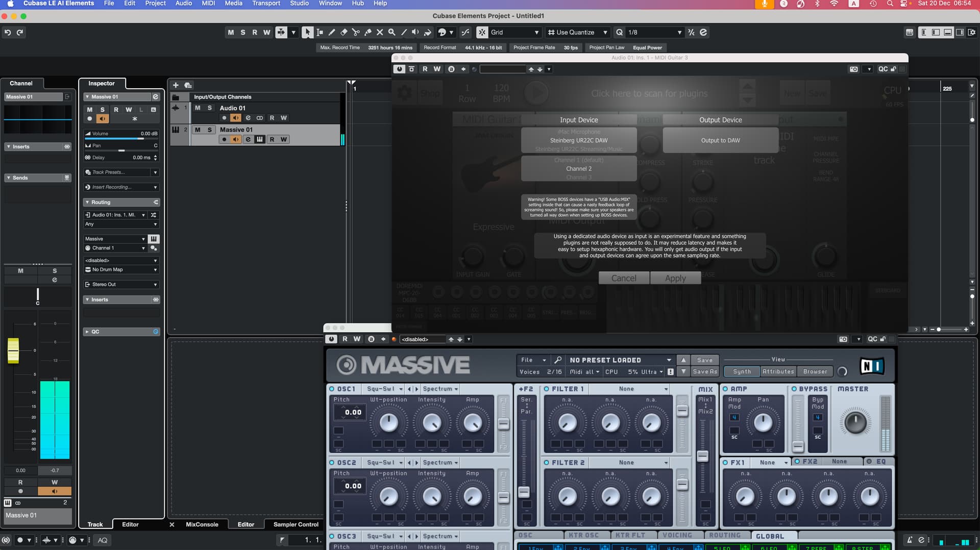Viewport: 980px width, 550px height.
Task: Click the Massive 01 channel volume fader
Action: click(13, 351)
